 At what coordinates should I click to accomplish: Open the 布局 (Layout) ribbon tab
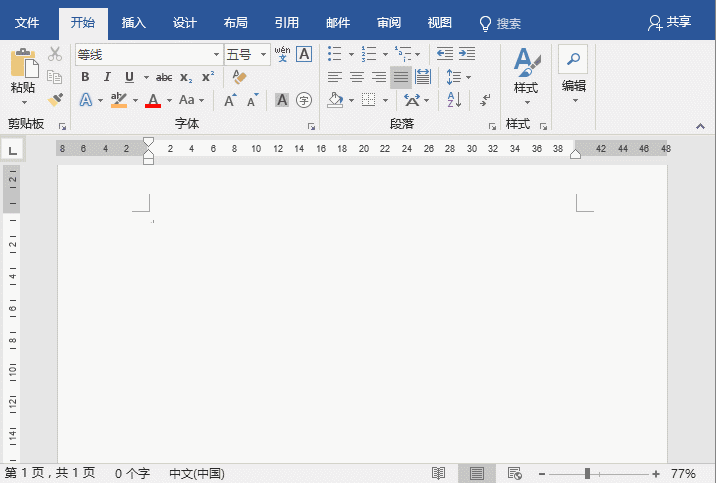236,22
